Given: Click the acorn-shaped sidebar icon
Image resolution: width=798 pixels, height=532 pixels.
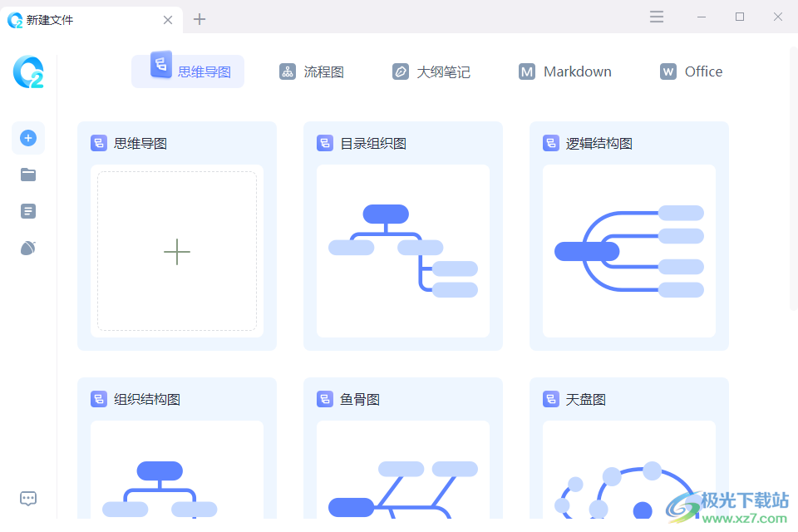Looking at the screenshot, I should (28, 248).
